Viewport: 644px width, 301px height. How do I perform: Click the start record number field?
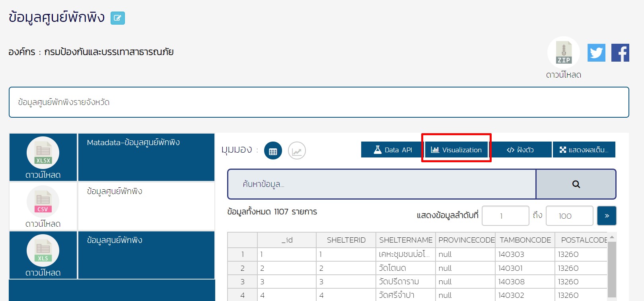point(505,216)
